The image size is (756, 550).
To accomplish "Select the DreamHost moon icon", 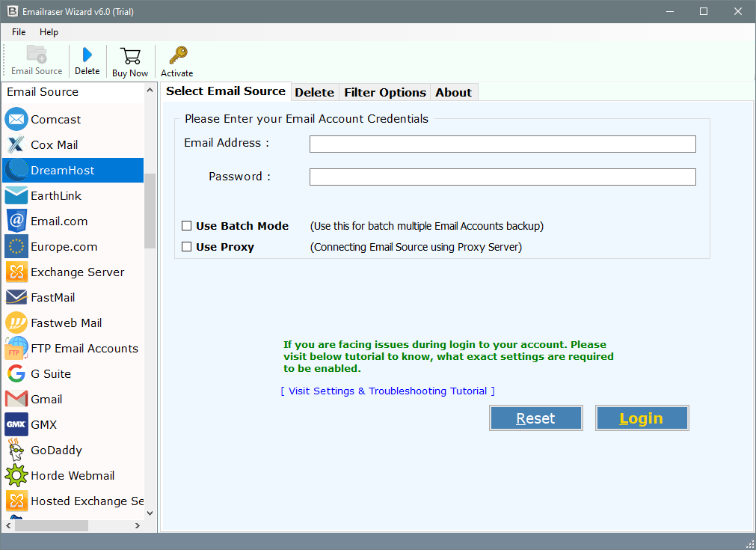I will pyautogui.click(x=16, y=170).
